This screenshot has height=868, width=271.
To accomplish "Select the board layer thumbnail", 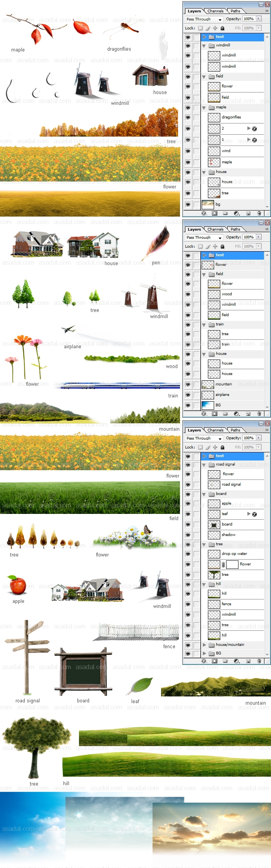I will point(214,525).
